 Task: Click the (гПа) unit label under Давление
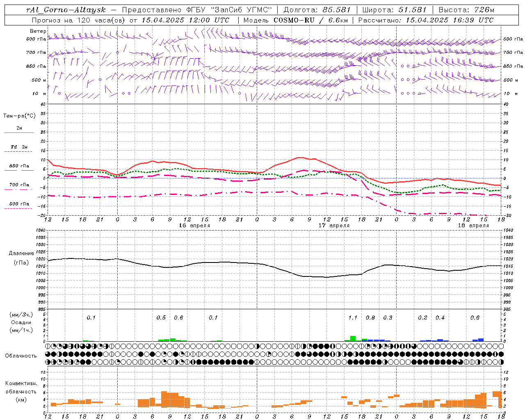click(21, 263)
